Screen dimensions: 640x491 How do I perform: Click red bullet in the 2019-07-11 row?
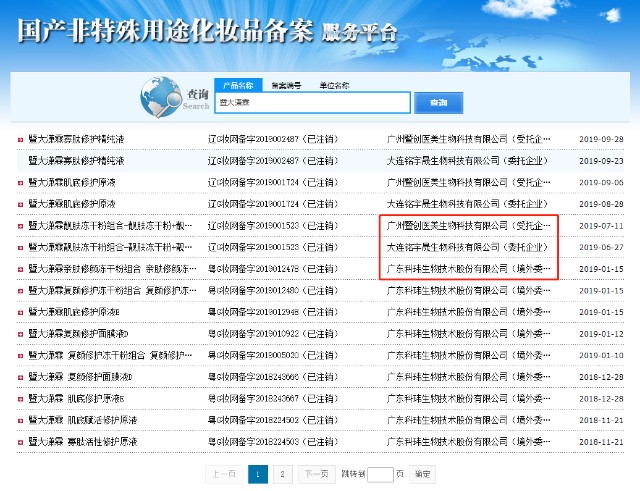click(x=20, y=226)
